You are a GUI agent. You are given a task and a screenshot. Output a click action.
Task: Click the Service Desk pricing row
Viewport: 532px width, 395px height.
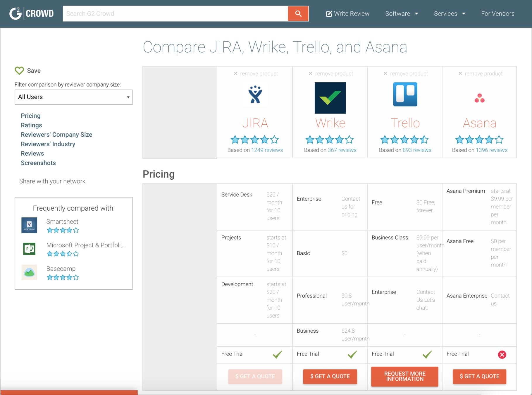tap(255, 207)
